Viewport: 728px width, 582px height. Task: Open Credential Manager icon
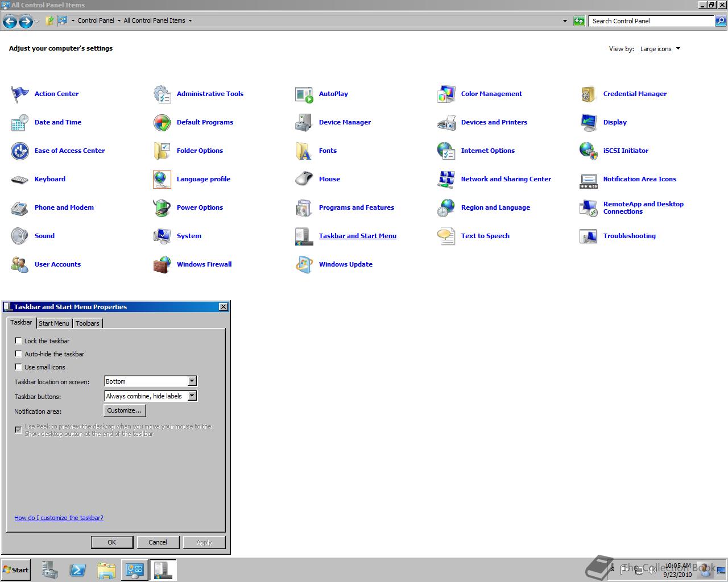(589, 94)
